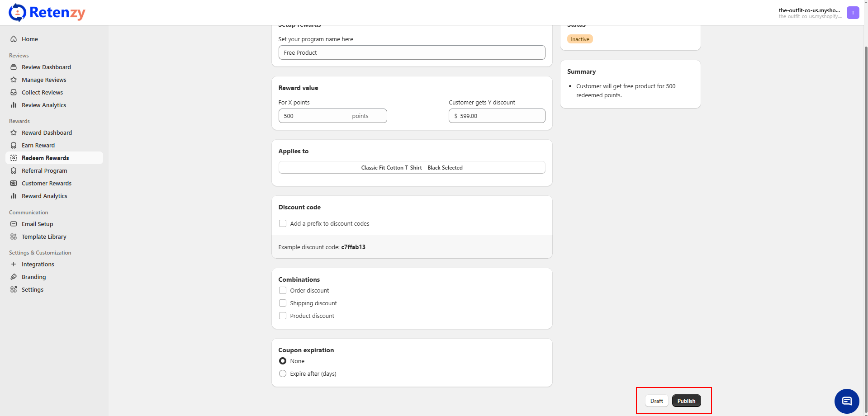Screen dimensions: 868x416
Task: Click the Integrations plus icon
Action: coord(14,264)
